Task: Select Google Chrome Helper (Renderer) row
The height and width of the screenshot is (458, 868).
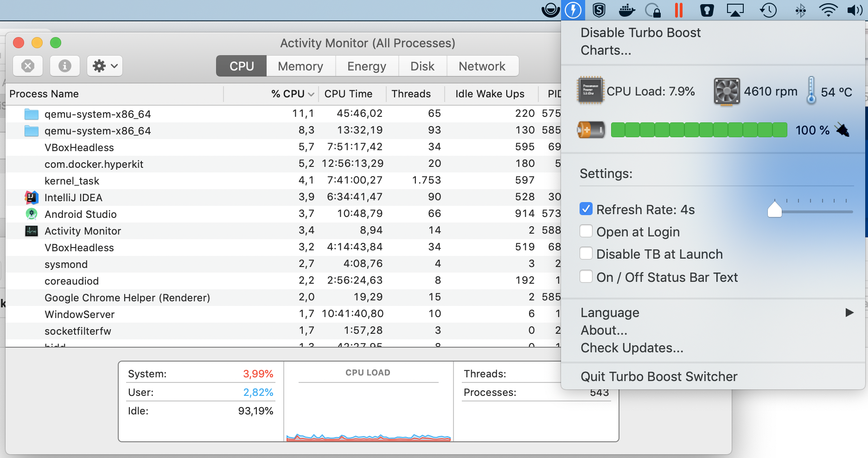Action: pos(283,298)
